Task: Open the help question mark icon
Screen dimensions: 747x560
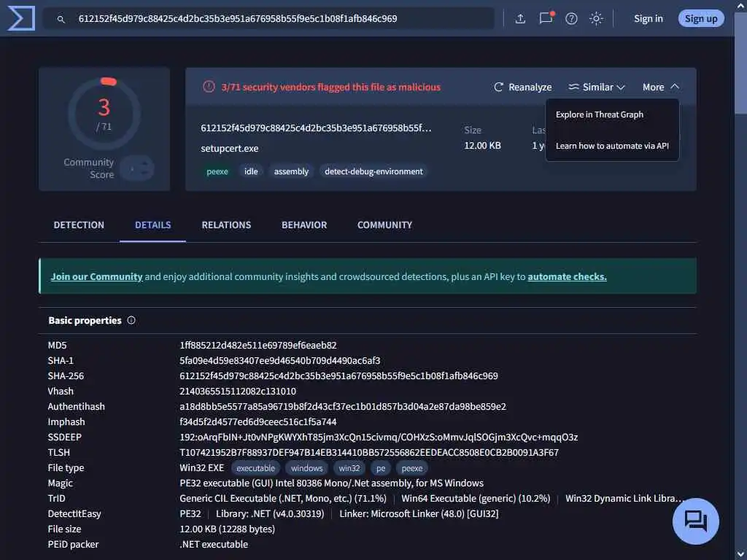Action: tap(571, 18)
